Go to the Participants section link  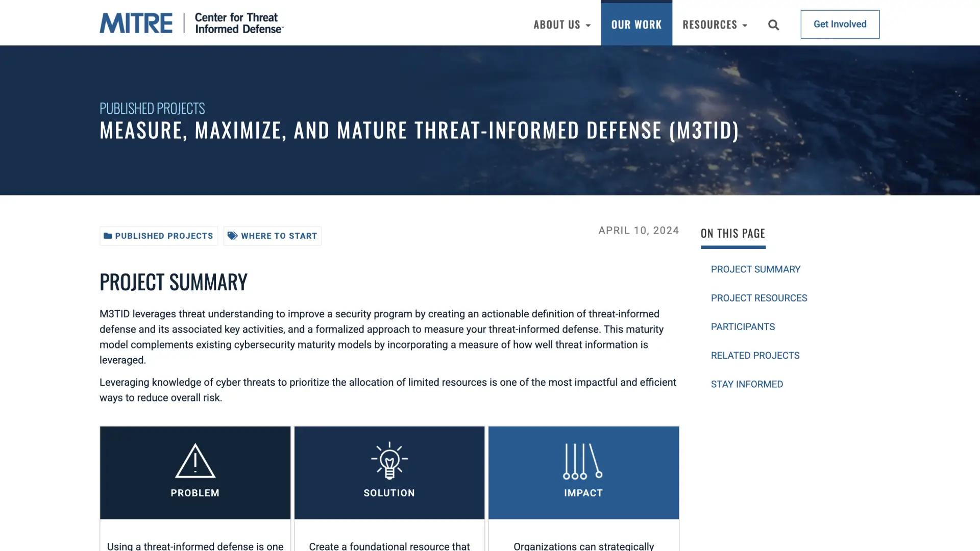tap(743, 327)
